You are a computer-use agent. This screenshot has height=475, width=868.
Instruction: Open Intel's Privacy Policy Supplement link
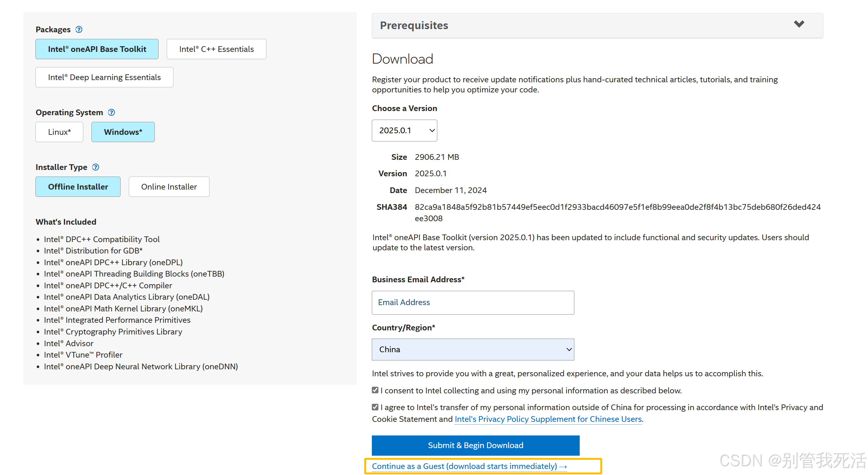(x=548, y=419)
